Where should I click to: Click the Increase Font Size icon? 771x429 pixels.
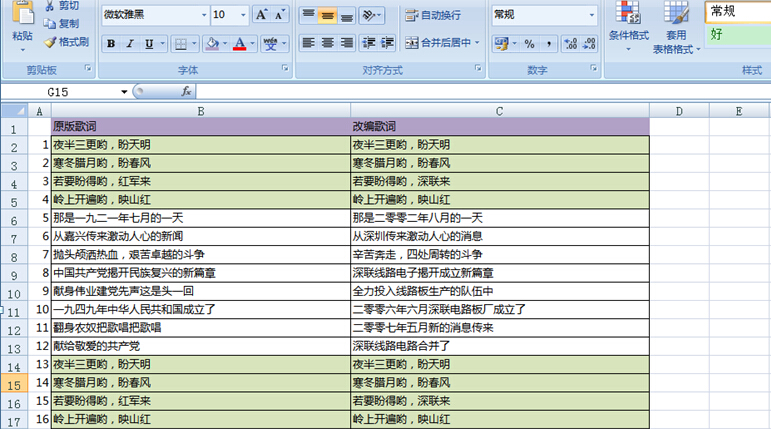click(262, 15)
